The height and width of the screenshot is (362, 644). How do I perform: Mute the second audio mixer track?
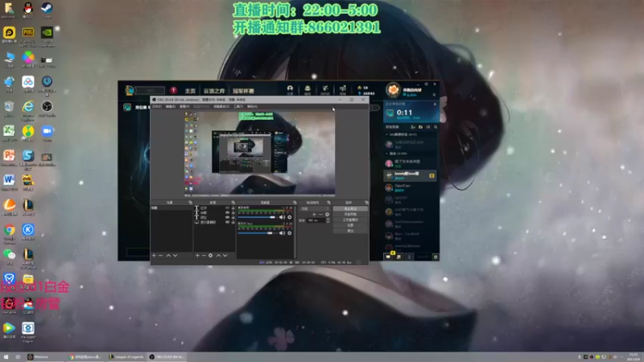pos(282,233)
